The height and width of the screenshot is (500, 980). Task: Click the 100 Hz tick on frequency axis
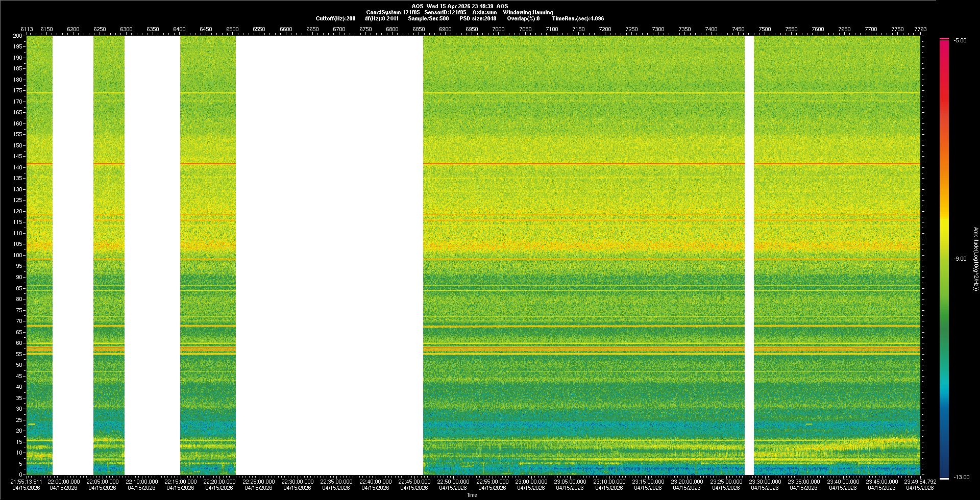point(18,255)
